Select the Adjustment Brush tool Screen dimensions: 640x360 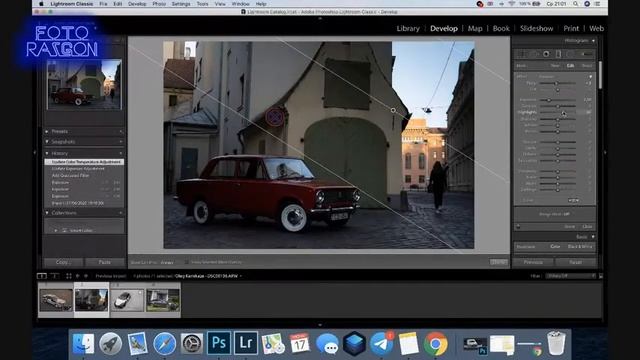(586, 54)
